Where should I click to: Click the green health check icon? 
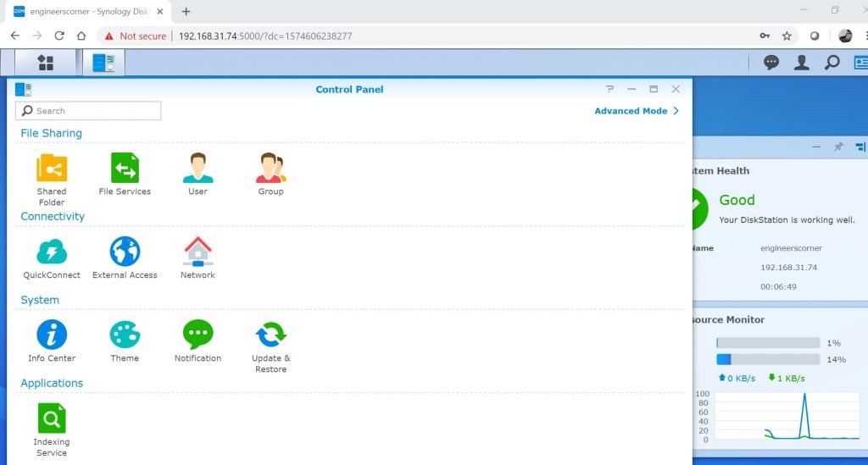pyautogui.click(x=699, y=208)
